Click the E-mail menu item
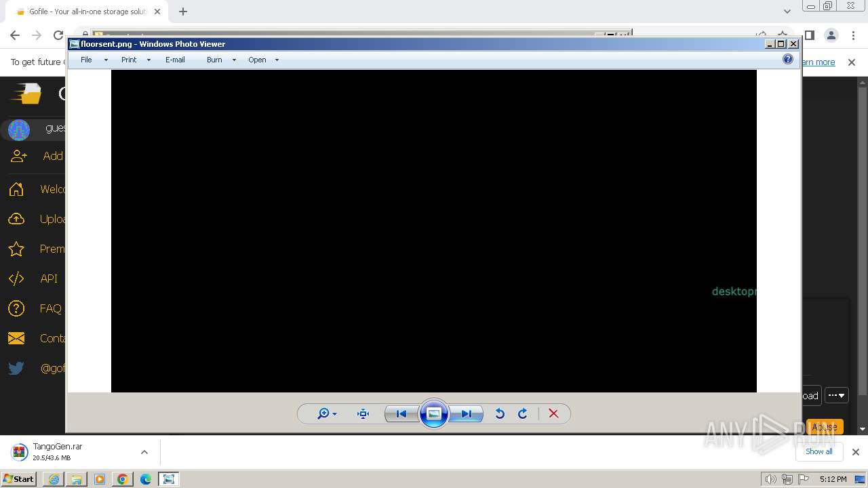The height and width of the screenshot is (488, 868). (175, 60)
